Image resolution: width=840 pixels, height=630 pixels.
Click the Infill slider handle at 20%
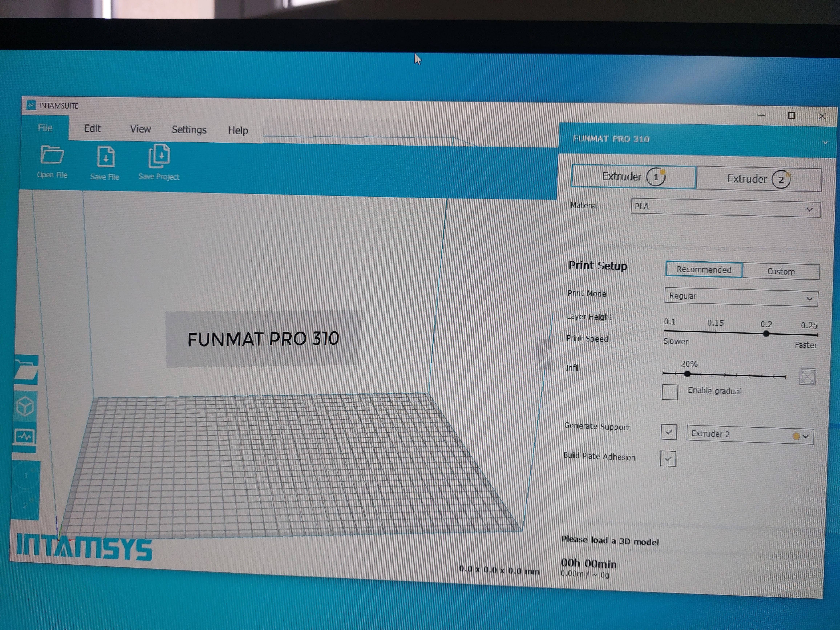(687, 374)
